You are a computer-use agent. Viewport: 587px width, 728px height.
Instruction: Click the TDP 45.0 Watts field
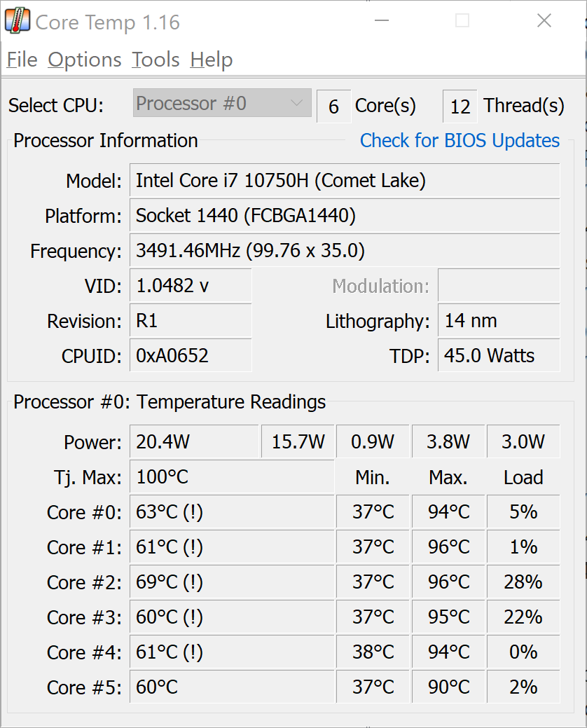499,356
